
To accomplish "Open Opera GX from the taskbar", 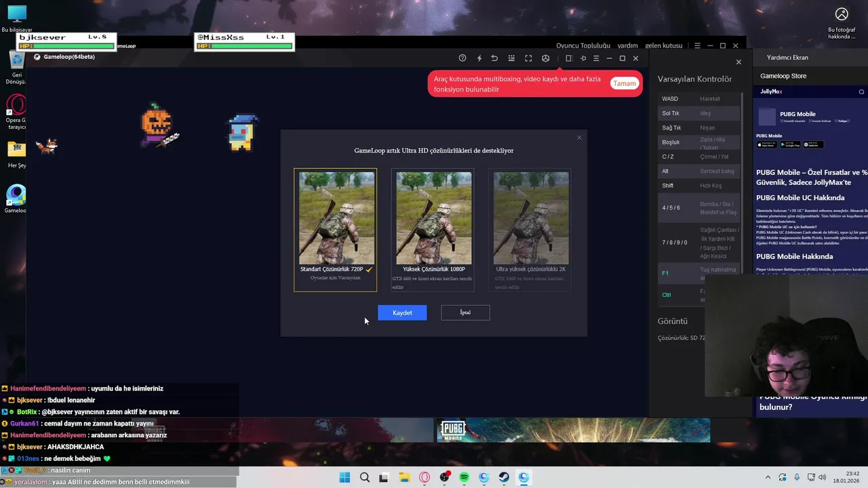I will click(425, 477).
